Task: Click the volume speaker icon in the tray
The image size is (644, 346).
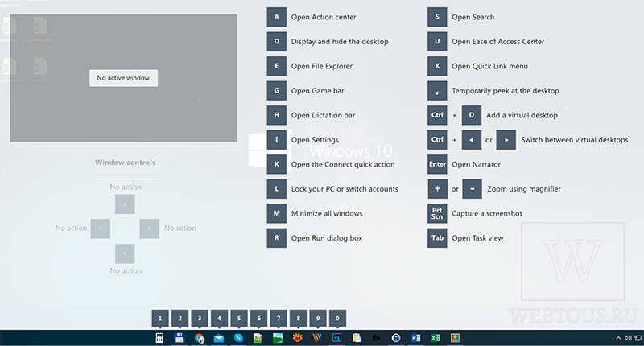Action: 628,338
